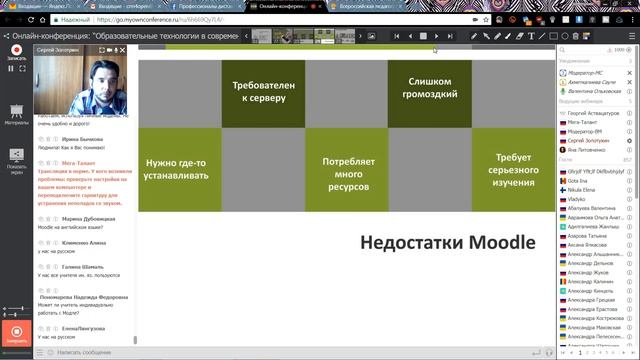Select the Rectangle shape tool
Viewport: 640px width, 360px height.
pyautogui.click(x=553, y=36)
